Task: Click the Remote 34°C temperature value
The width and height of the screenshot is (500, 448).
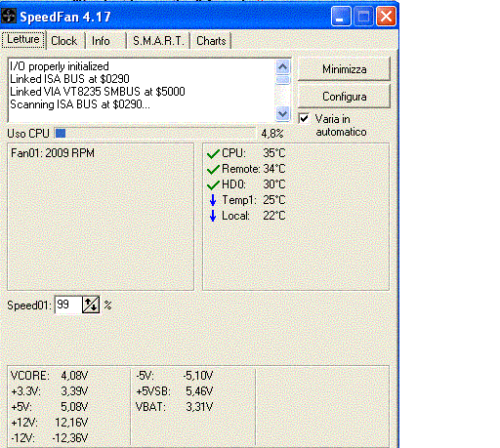Action: point(274,169)
